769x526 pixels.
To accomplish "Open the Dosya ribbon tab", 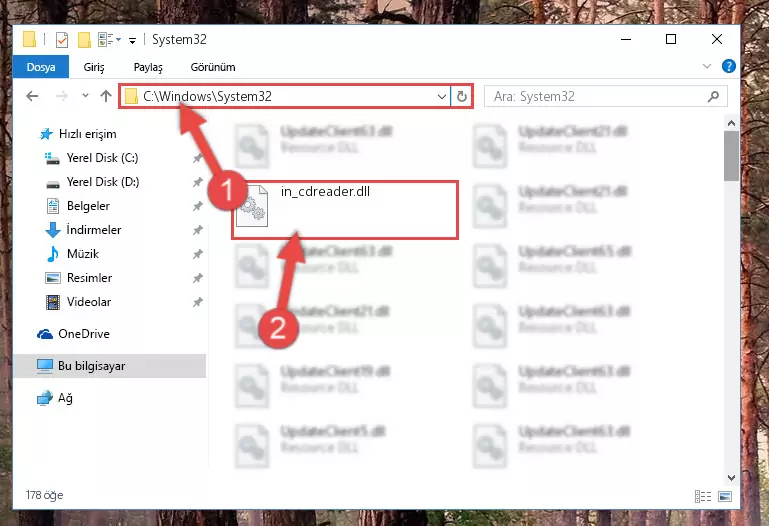I will (41, 67).
